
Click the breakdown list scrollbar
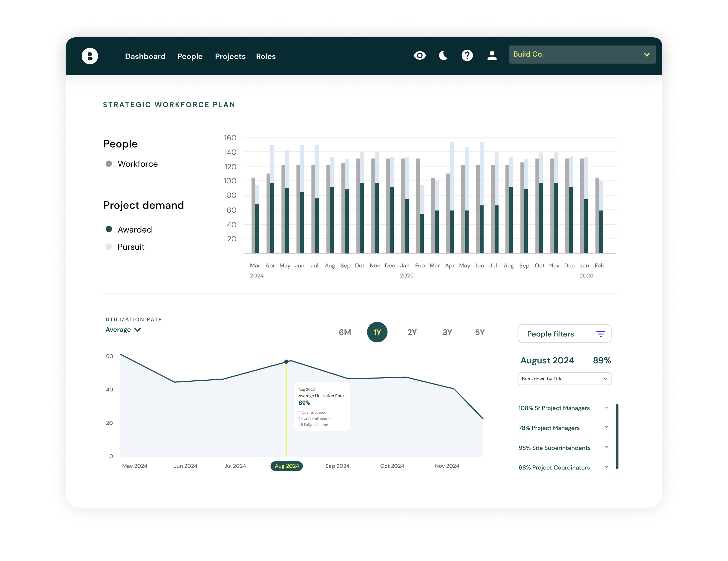tap(617, 436)
